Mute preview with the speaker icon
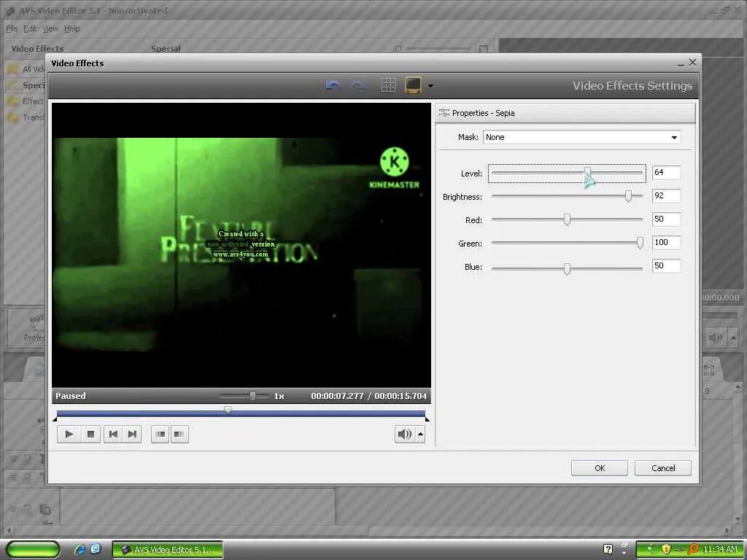Image resolution: width=747 pixels, height=560 pixels. pyautogui.click(x=404, y=434)
